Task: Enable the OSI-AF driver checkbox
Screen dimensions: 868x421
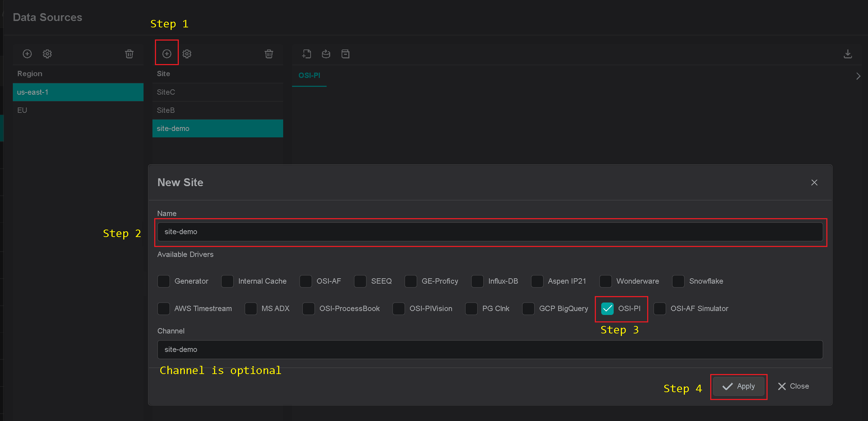Action: tap(306, 281)
